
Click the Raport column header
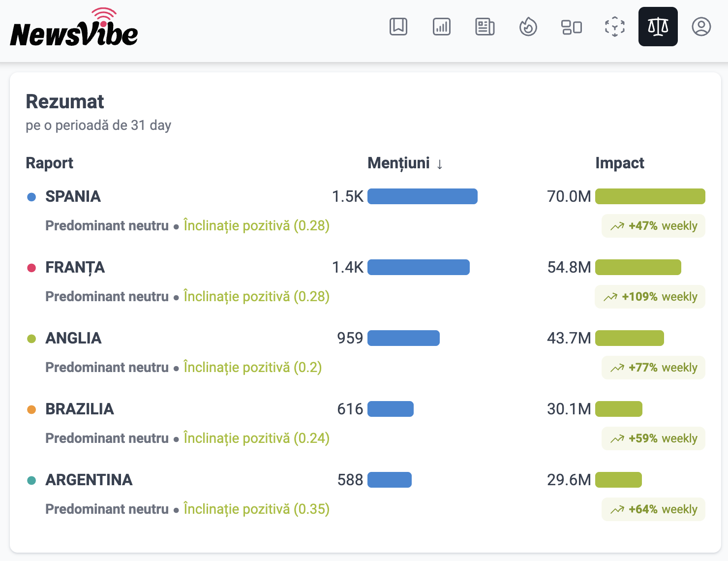(x=49, y=163)
